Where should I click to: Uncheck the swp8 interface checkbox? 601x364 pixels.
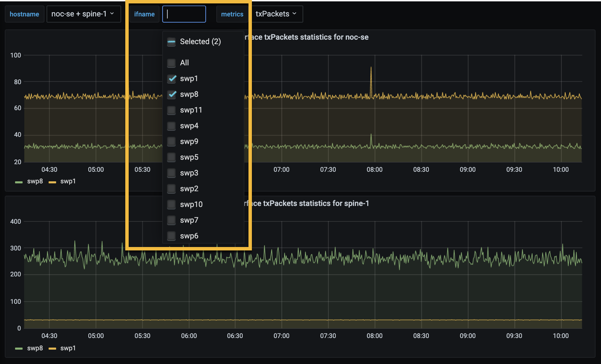click(x=172, y=94)
